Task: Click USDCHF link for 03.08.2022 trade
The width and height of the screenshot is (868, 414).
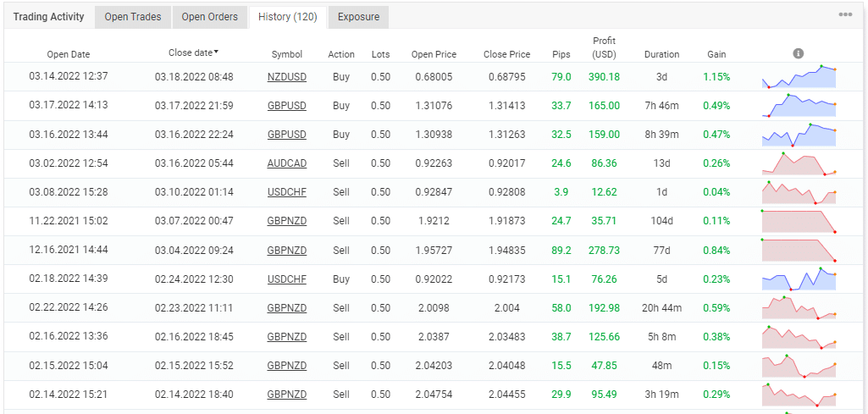Action: (x=287, y=192)
